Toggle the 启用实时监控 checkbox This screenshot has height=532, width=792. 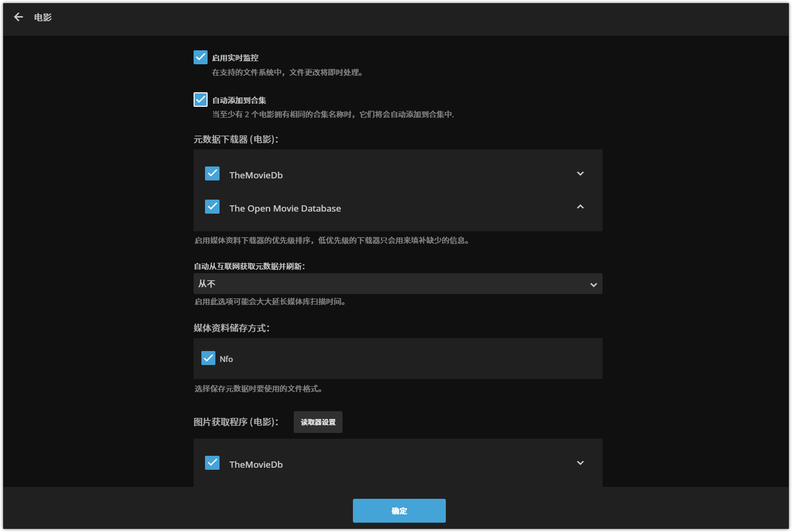pos(200,57)
